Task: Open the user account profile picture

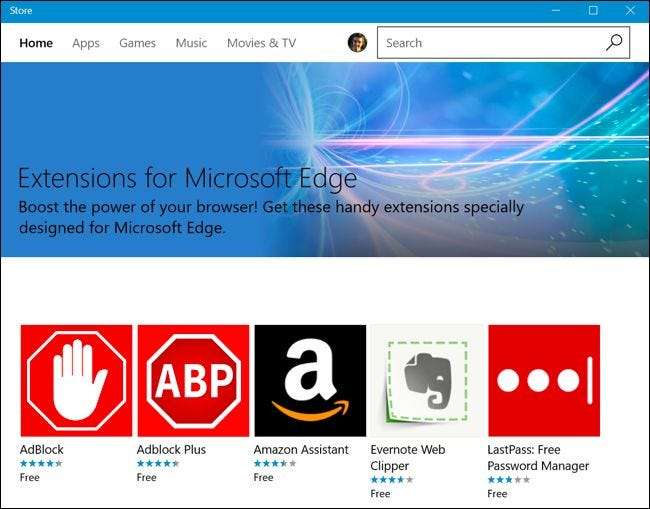Action: point(357,43)
